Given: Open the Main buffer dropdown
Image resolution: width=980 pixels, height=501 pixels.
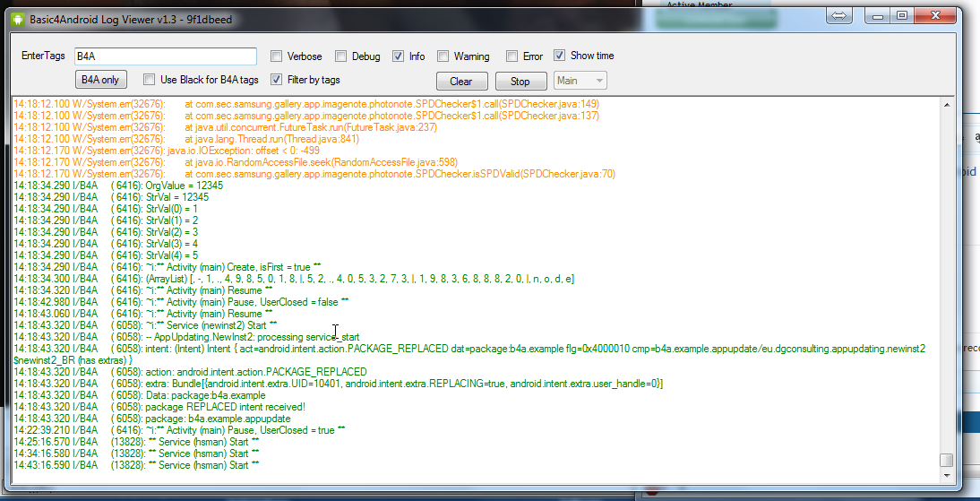Looking at the screenshot, I should [580, 81].
